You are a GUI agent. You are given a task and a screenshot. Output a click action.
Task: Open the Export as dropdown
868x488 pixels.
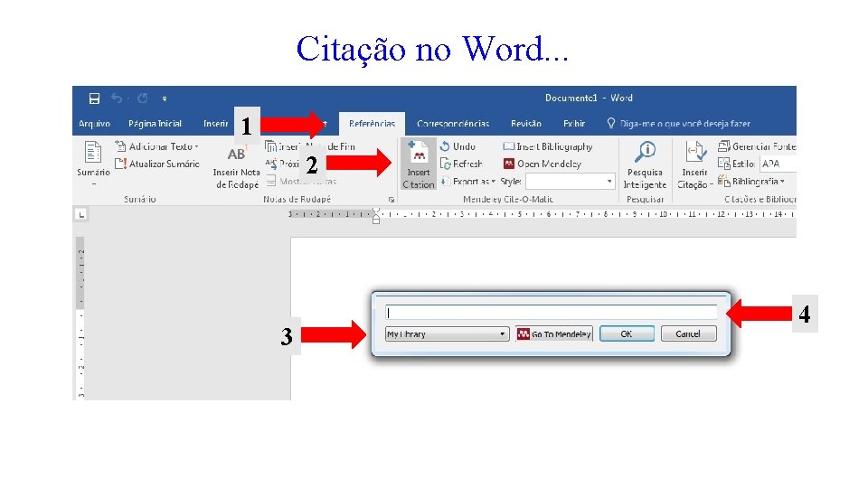[x=467, y=182]
